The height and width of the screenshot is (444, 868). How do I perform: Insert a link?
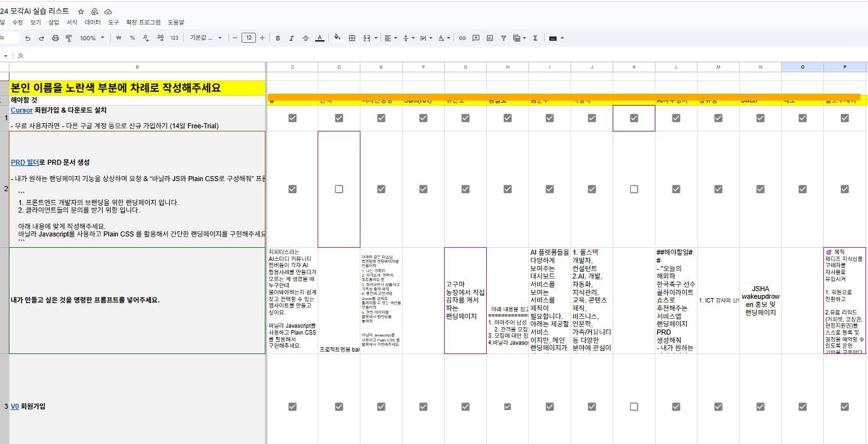(462, 38)
